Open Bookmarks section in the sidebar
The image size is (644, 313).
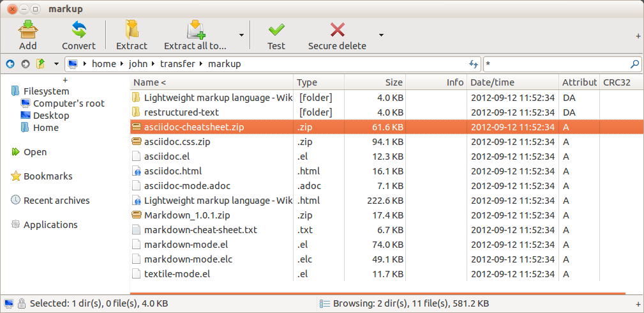(x=48, y=176)
